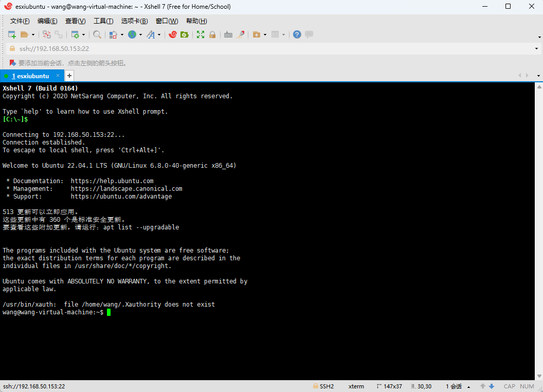543x392 pixels.
Task: Expand the Open Session folder dropdown arrow
Action: (33, 34)
